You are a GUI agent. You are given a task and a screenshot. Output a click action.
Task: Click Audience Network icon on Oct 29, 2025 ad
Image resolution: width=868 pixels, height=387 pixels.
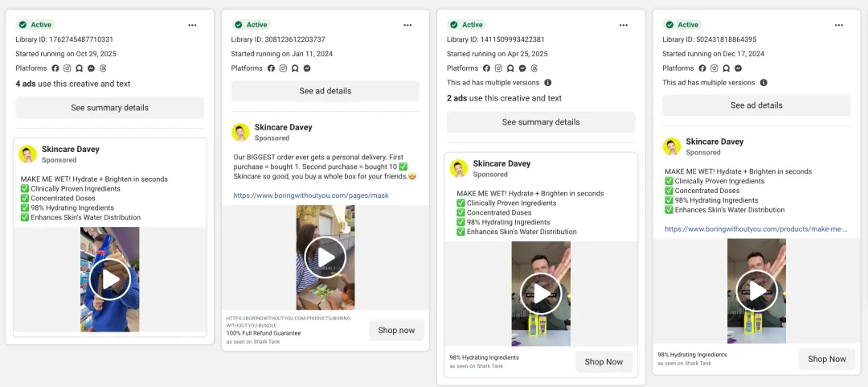(79, 68)
